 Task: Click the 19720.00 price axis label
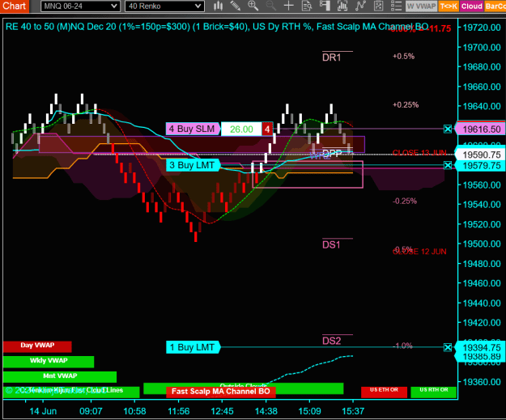482,28
